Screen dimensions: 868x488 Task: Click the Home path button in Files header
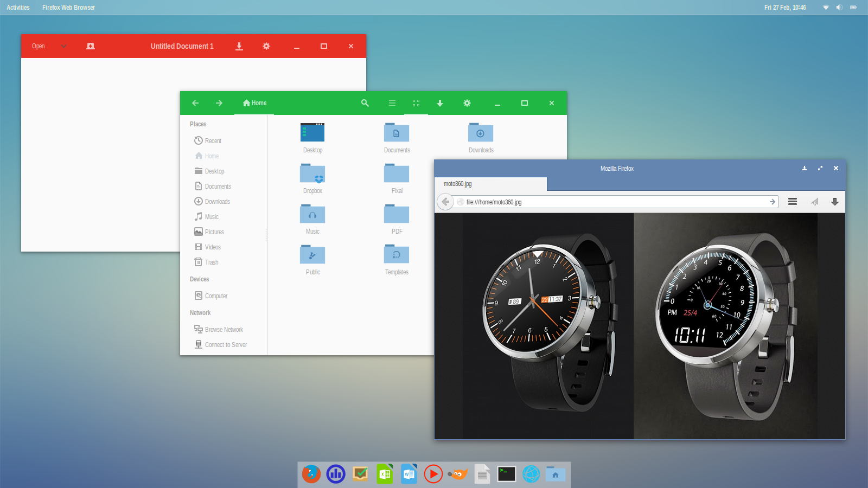click(x=254, y=103)
